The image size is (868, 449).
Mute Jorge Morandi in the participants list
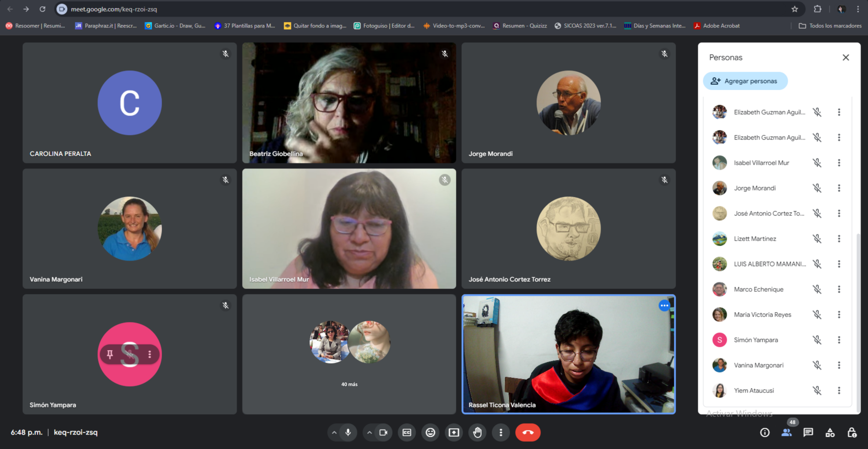pyautogui.click(x=817, y=188)
